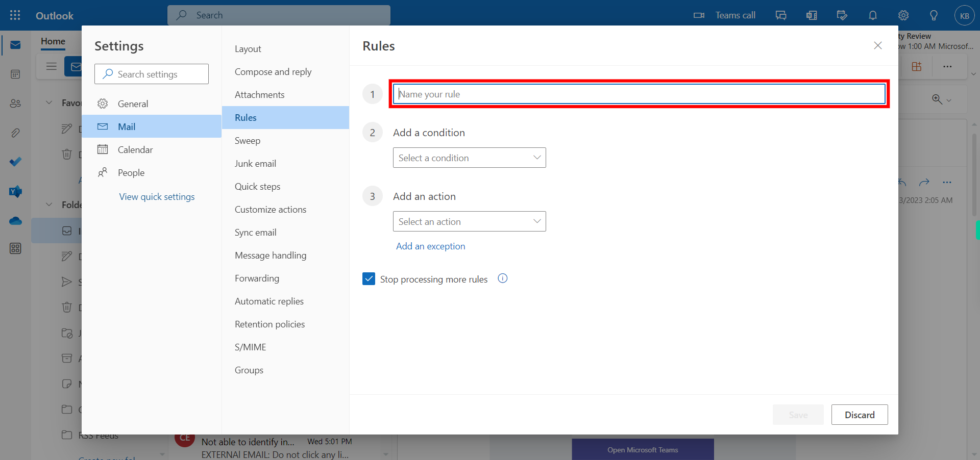
Task: Click the info icon beside Stop processing
Action: point(503,278)
